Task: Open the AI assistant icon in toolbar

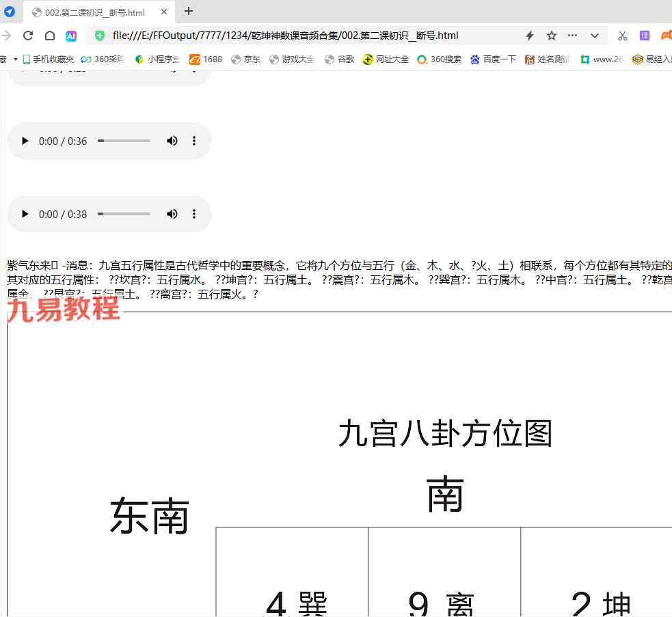Action: point(71,36)
